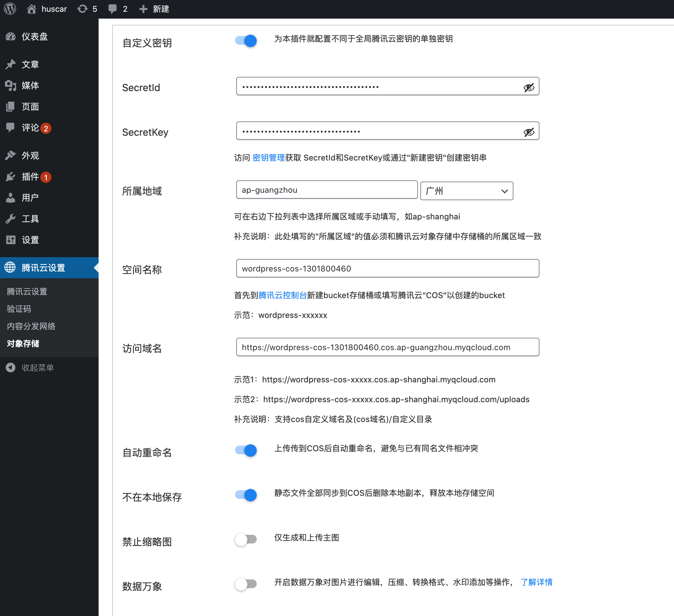Open 文章 posts menu
Screen dimensions: 674x616
point(49,64)
